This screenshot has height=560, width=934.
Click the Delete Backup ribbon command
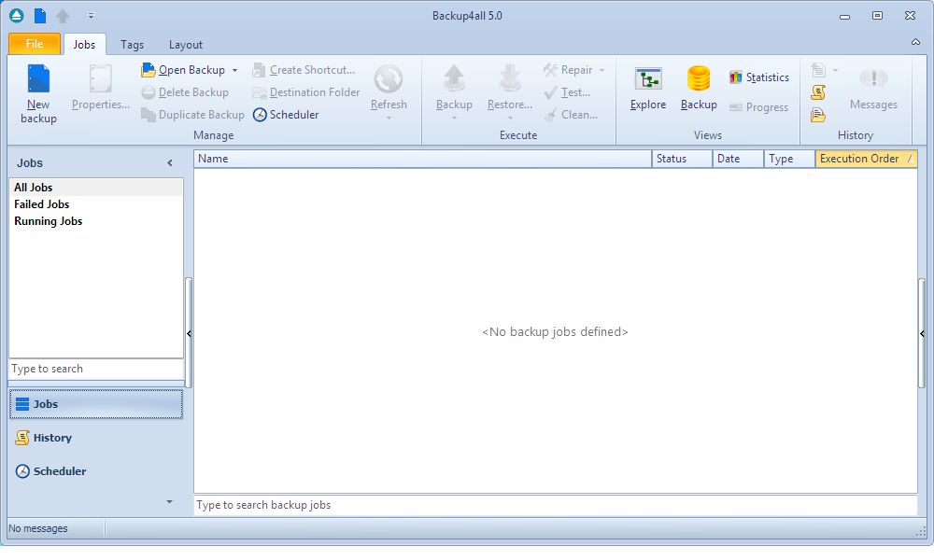click(x=185, y=92)
